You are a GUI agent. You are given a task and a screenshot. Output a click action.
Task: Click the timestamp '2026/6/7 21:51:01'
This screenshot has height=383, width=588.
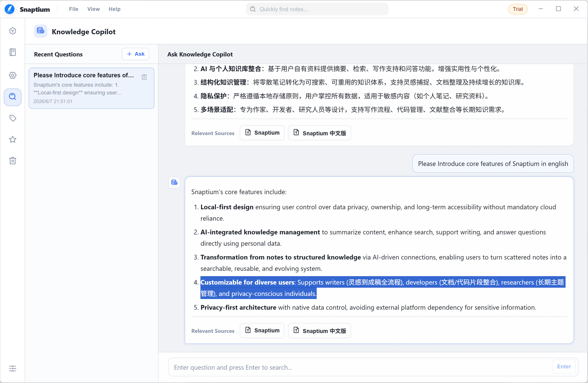click(53, 101)
